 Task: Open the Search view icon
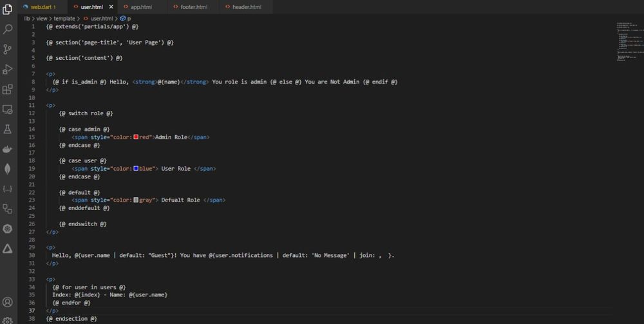[7, 29]
